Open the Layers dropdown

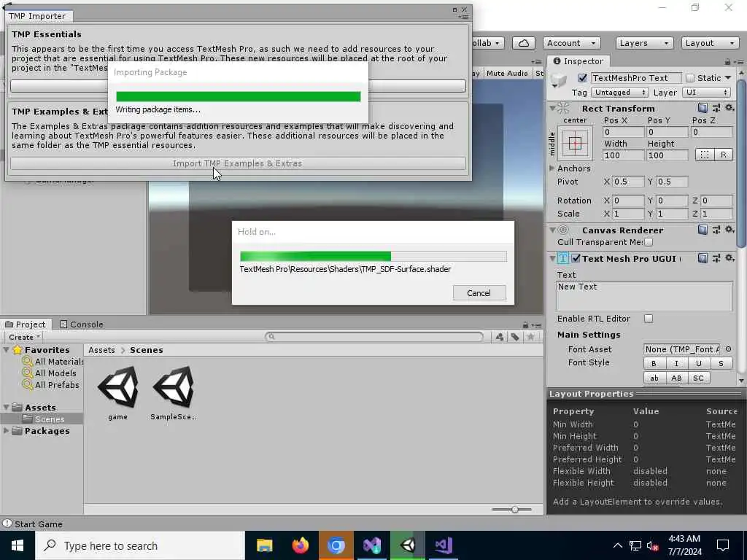(643, 43)
